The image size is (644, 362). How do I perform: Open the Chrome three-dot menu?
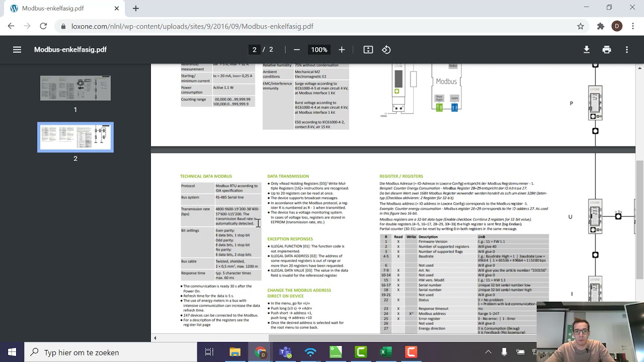633,26
